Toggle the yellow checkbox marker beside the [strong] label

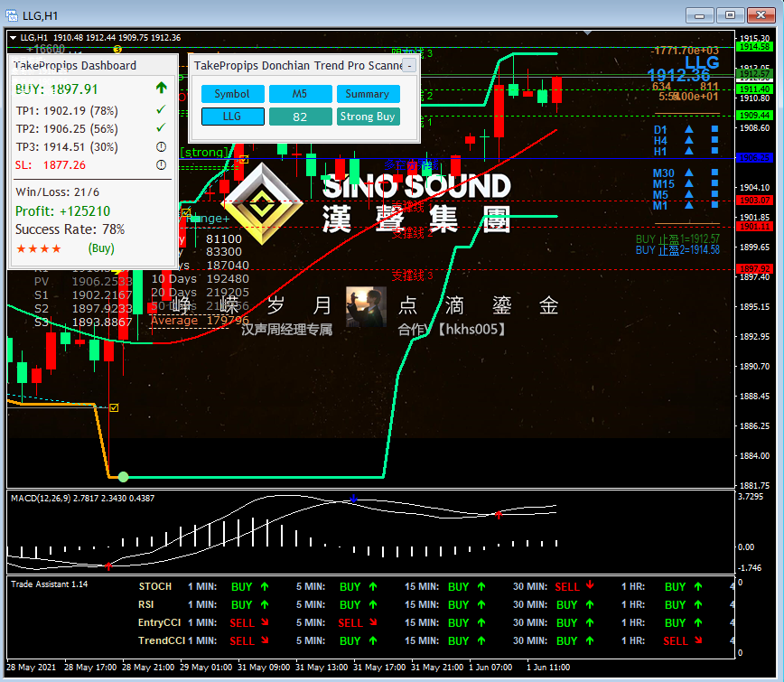244,160
